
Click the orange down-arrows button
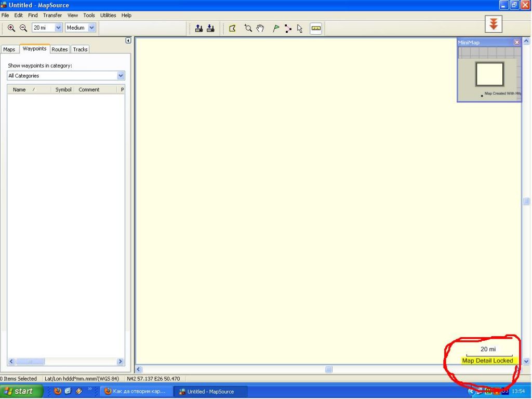click(x=494, y=24)
